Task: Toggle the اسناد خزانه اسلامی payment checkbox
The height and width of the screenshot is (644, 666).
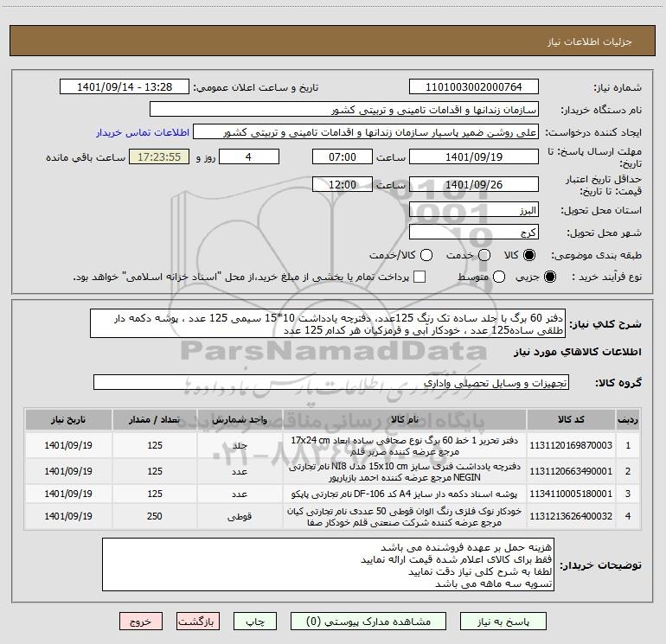Action: pyautogui.click(x=419, y=277)
